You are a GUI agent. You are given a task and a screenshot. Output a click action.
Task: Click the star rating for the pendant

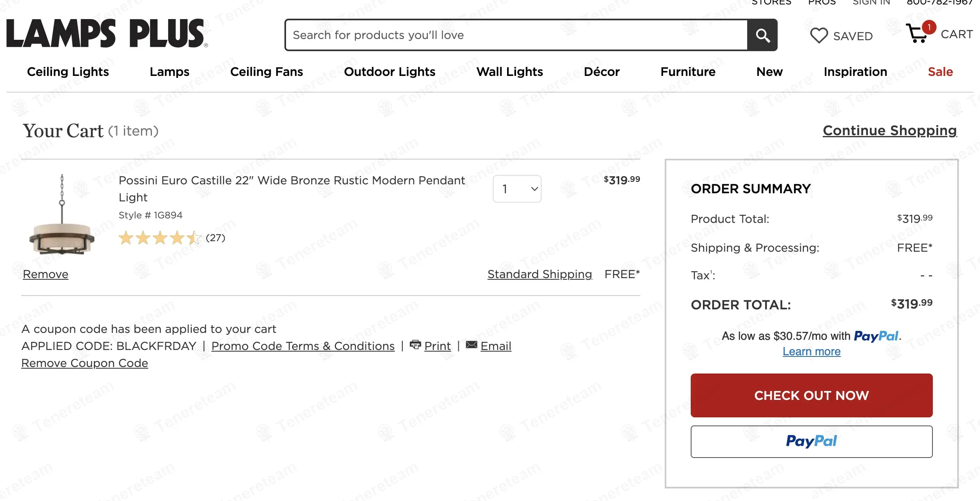(160, 238)
